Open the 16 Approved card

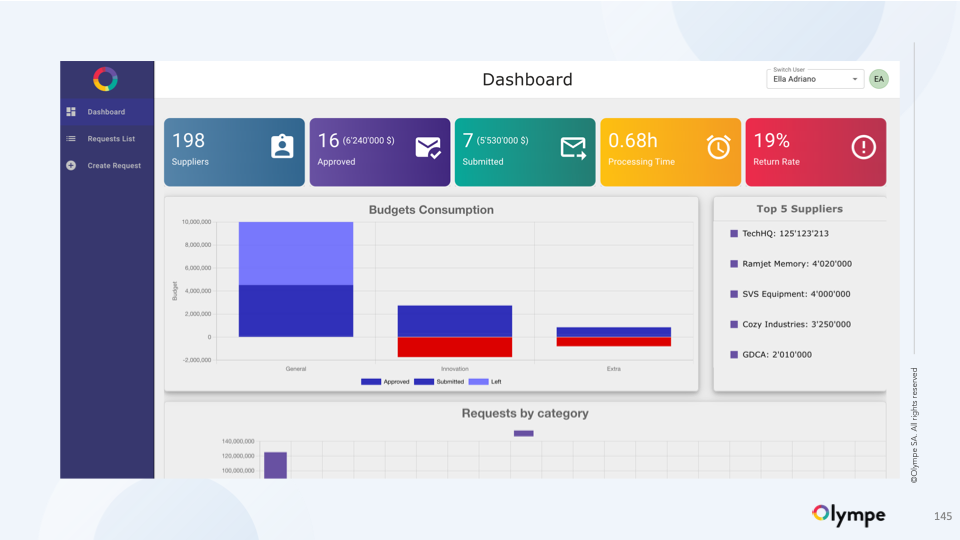(380, 152)
